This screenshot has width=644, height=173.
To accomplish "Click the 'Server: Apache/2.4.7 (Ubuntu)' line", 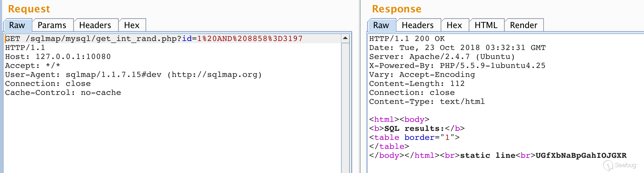I will (x=442, y=56).
